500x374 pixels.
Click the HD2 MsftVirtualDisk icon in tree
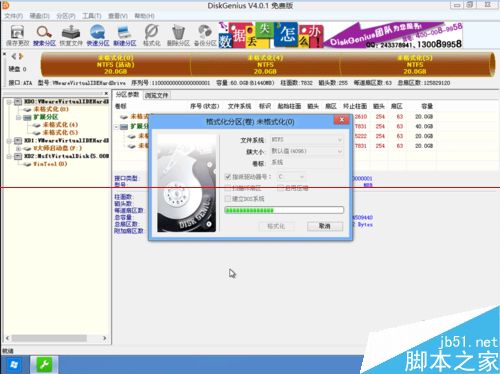(18, 156)
